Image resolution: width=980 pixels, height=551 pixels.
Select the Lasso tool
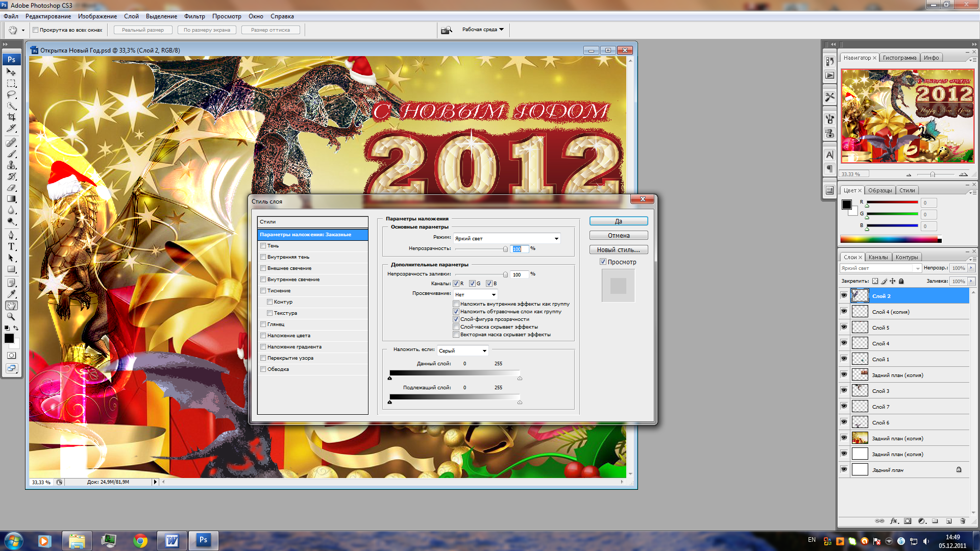coord(11,94)
